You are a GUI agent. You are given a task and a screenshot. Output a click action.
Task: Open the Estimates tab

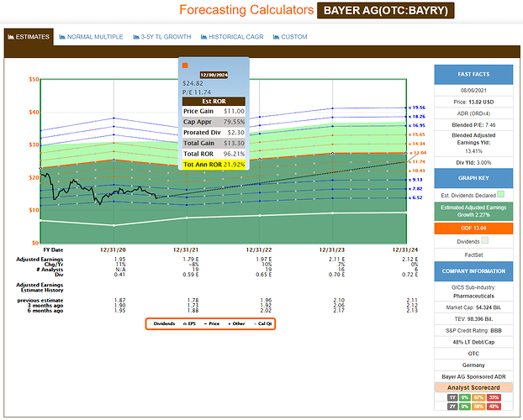tap(29, 37)
